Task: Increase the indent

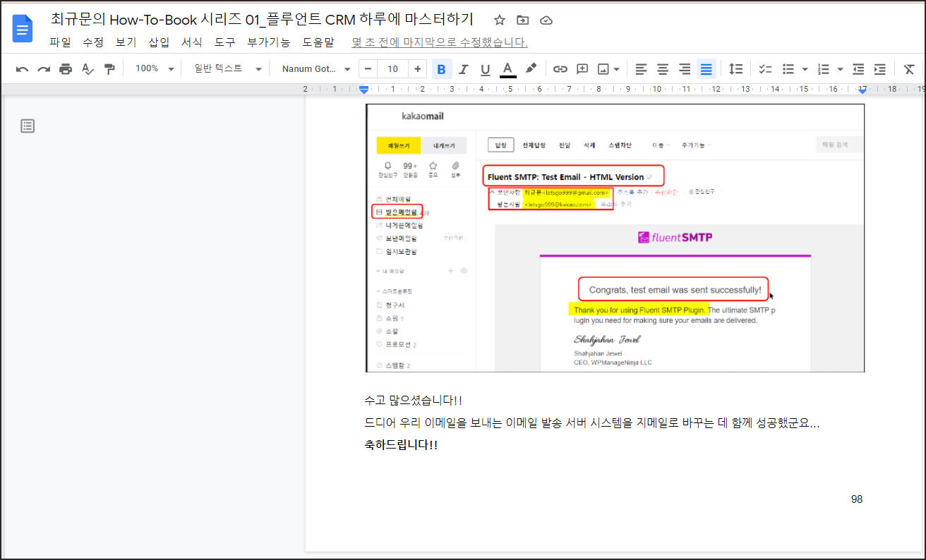Action: [880, 69]
